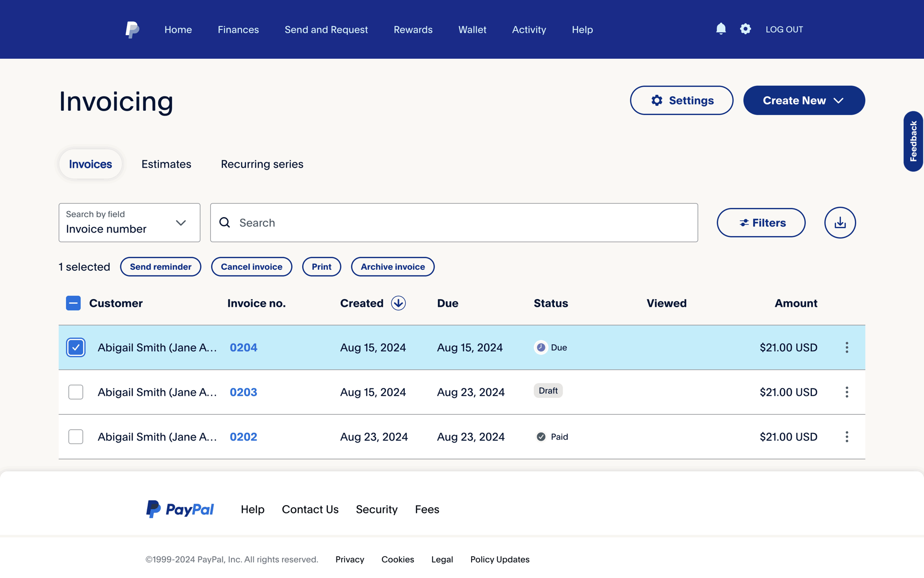The image size is (924, 578).
Task: Click the Viewed column header
Action: [x=667, y=303]
